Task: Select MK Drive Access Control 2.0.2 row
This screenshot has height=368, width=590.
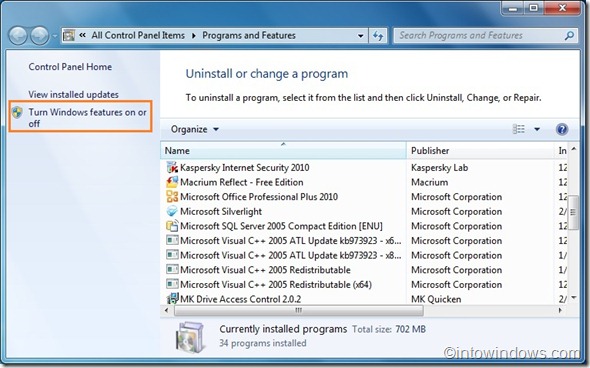Action: 240,299
